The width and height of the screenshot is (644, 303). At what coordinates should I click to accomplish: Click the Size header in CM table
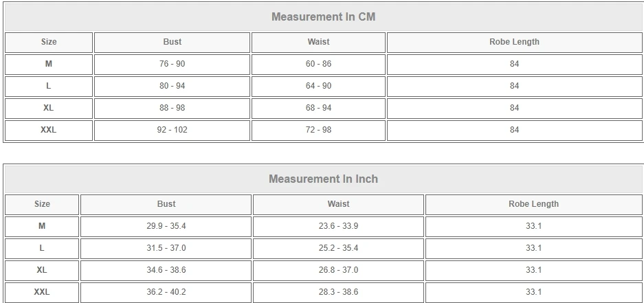click(x=49, y=42)
